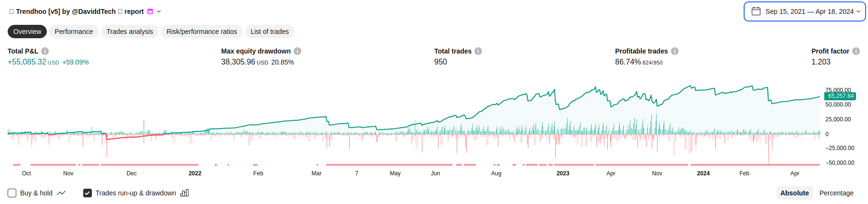Click the calendar icon in date range box
The height and width of the screenshot is (204, 868).
756,11
